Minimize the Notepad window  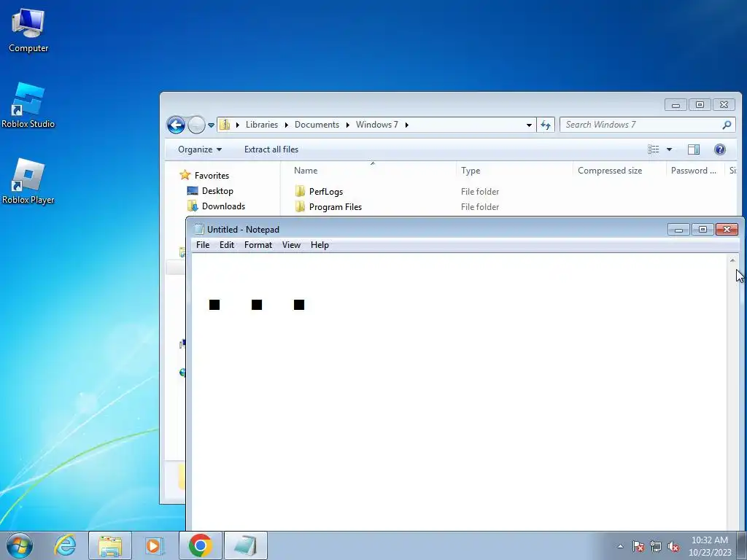(679, 230)
